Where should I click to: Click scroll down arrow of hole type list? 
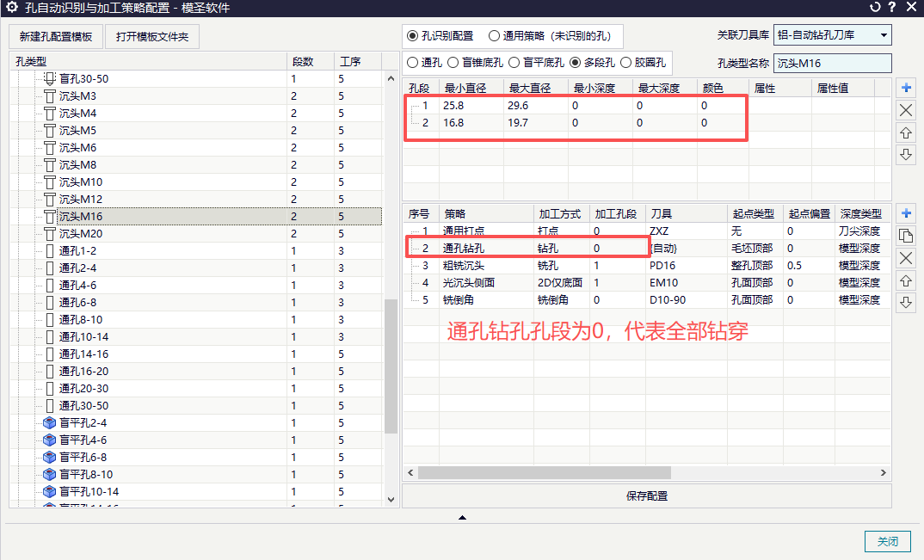(391, 499)
